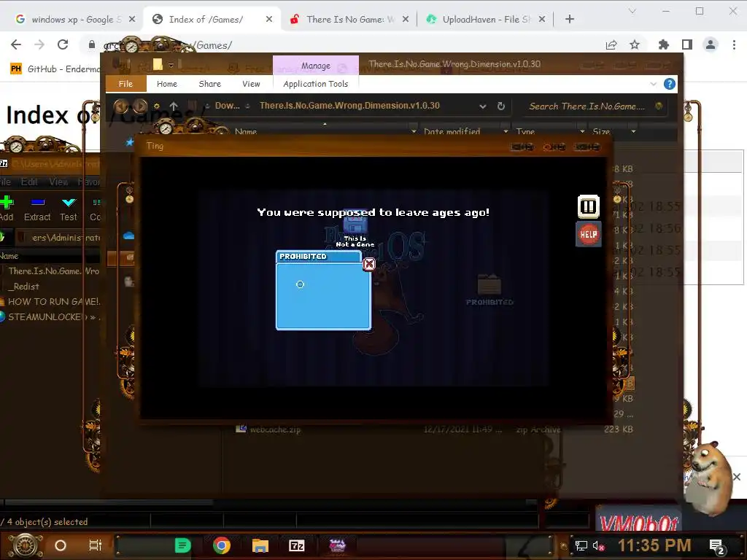Click the Manage contextual tab header

click(315, 66)
